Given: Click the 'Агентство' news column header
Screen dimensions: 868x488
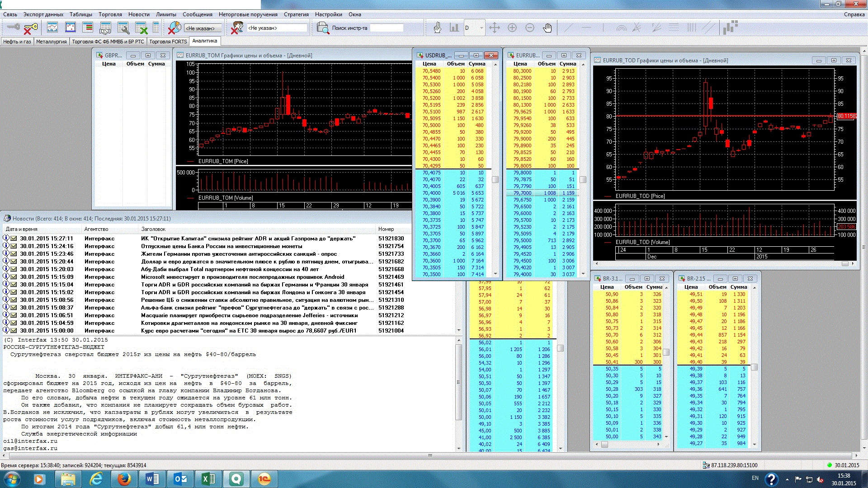Looking at the screenshot, I should pyautogui.click(x=110, y=229).
